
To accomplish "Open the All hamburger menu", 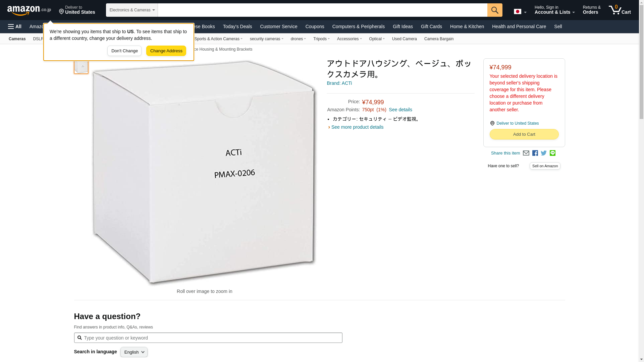I will (x=15, y=26).
